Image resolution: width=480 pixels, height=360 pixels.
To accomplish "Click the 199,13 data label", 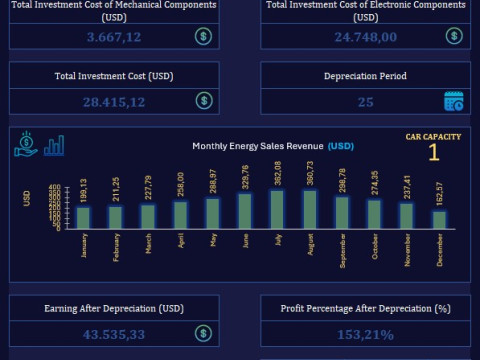I will click(83, 191).
